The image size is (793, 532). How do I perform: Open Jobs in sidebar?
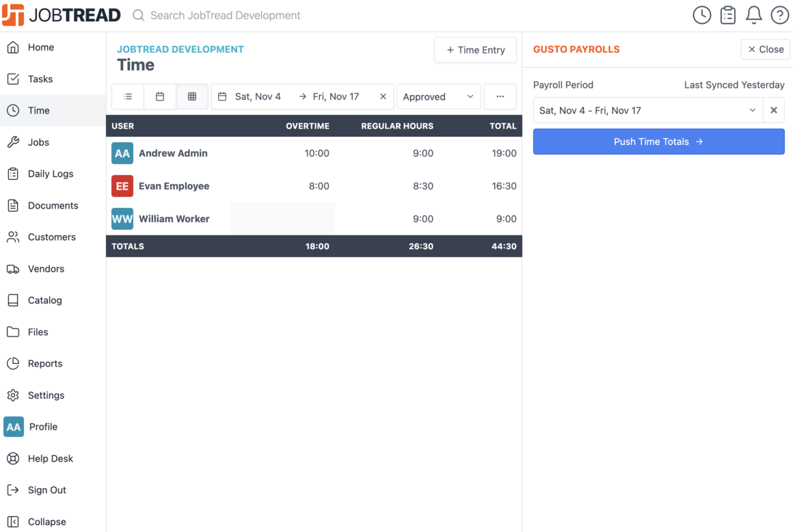click(53, 142)
